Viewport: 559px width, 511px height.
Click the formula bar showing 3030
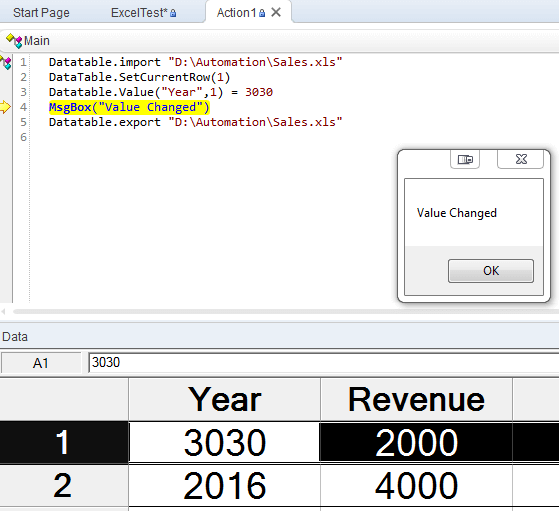pos(323,363)
